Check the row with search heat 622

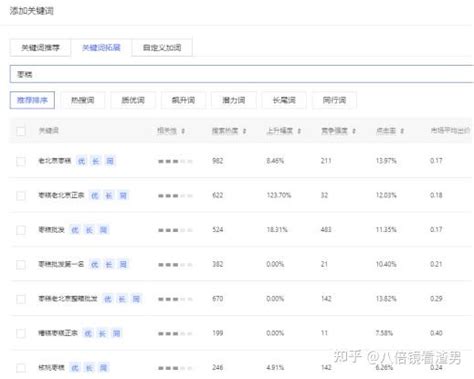click(x=21, y=196)
